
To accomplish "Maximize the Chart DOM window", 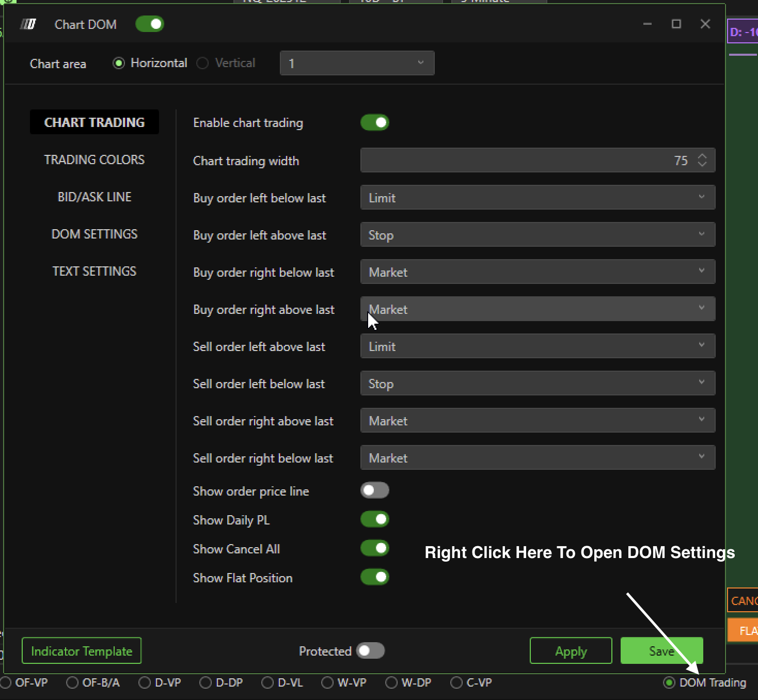I will (x=676, y=24).
